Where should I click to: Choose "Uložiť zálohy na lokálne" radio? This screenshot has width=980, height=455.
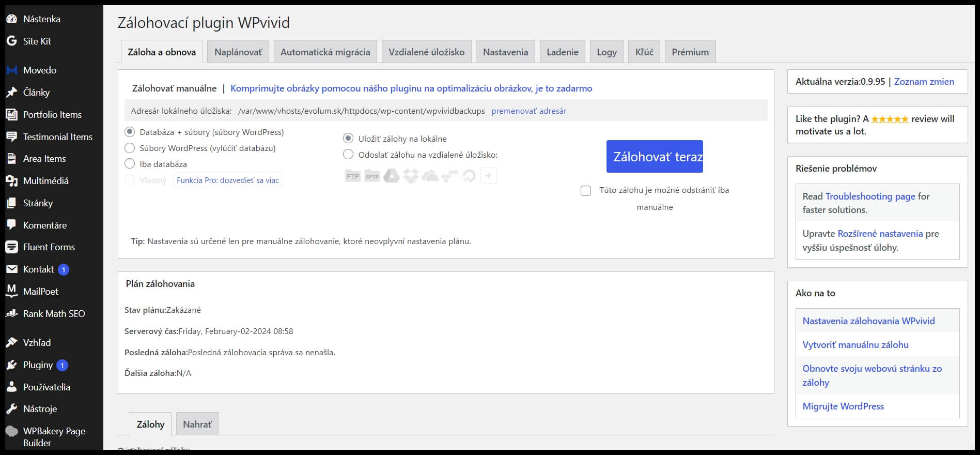(348, 139)
